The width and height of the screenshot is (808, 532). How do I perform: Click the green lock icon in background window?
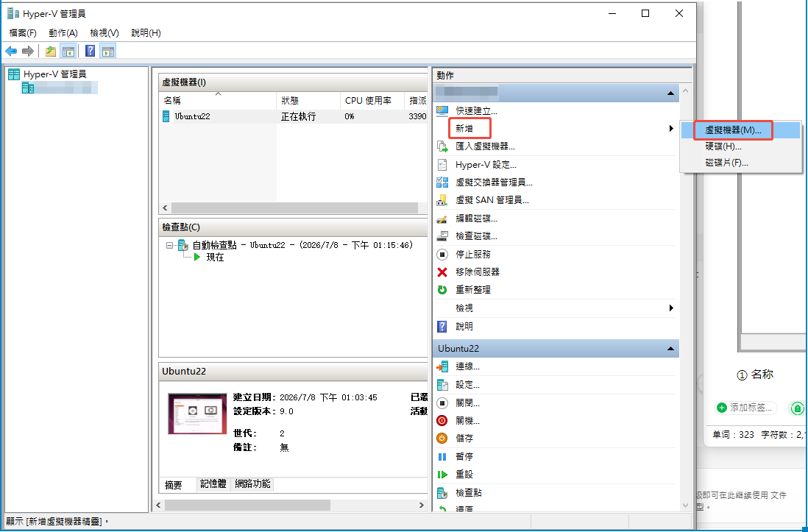797,409
